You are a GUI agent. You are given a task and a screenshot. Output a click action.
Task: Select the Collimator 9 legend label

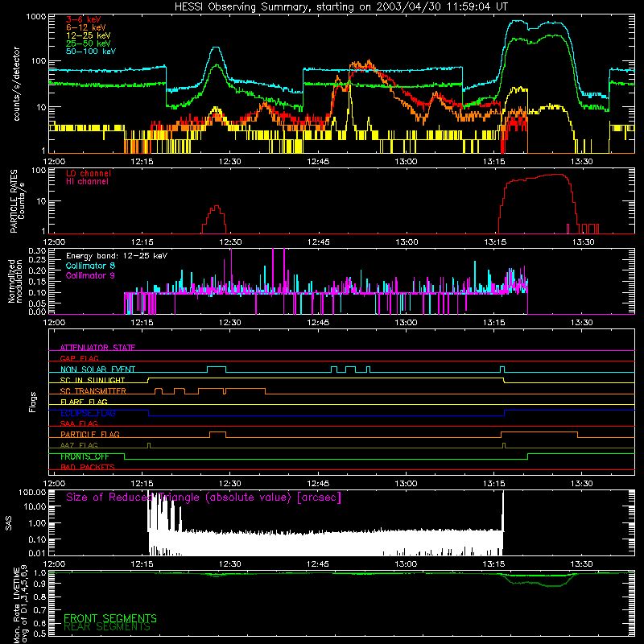(x=90, y=275)
